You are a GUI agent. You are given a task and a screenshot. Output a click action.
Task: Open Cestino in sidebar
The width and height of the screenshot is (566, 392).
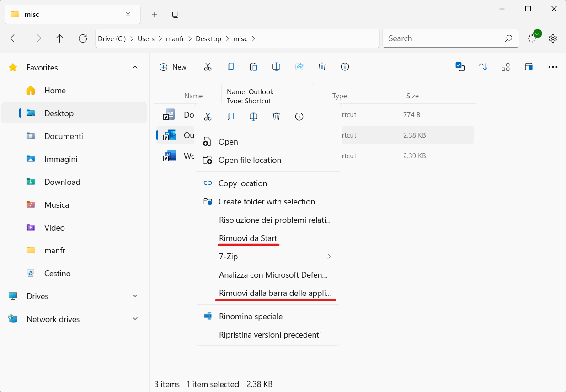74,274
